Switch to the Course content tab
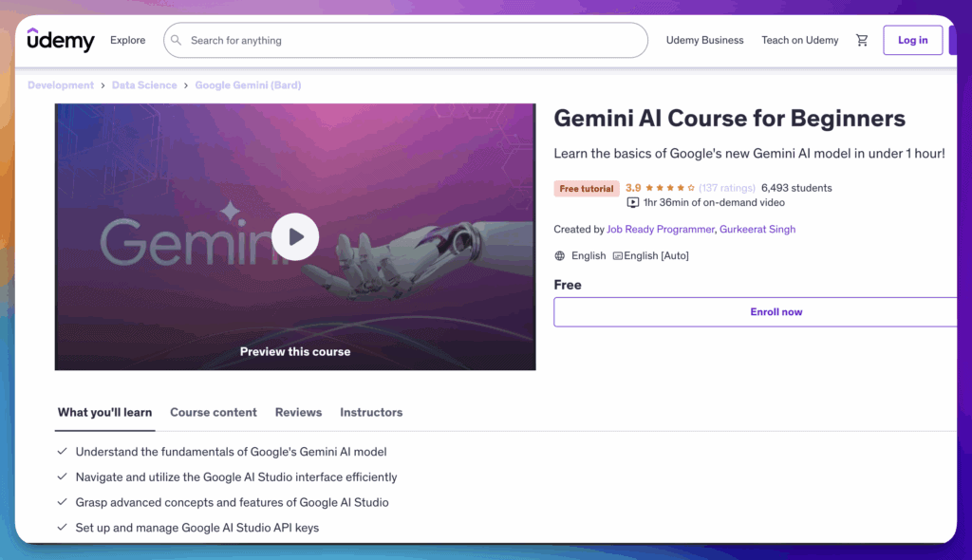The height and width of the screenshot is (560, 972). pyautogui.click(x=214, y=412)
